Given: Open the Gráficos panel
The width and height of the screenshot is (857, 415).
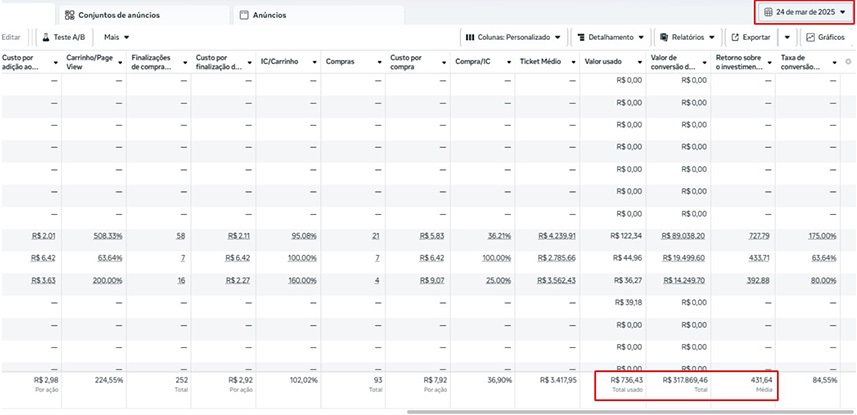Looking at the screenshot, I should coord(825,37).
